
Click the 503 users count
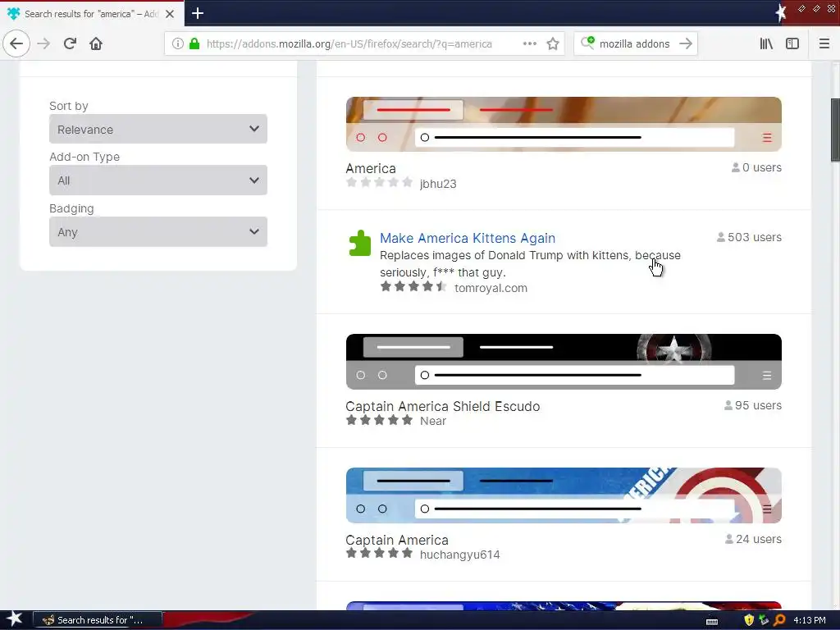click(749, 237)
